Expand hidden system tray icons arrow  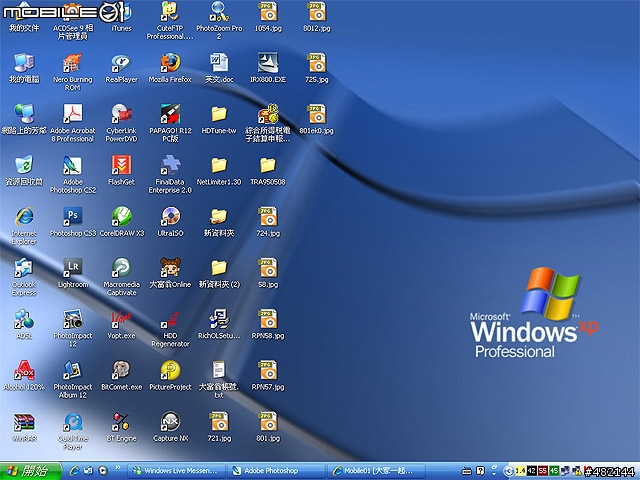point(508,471)
